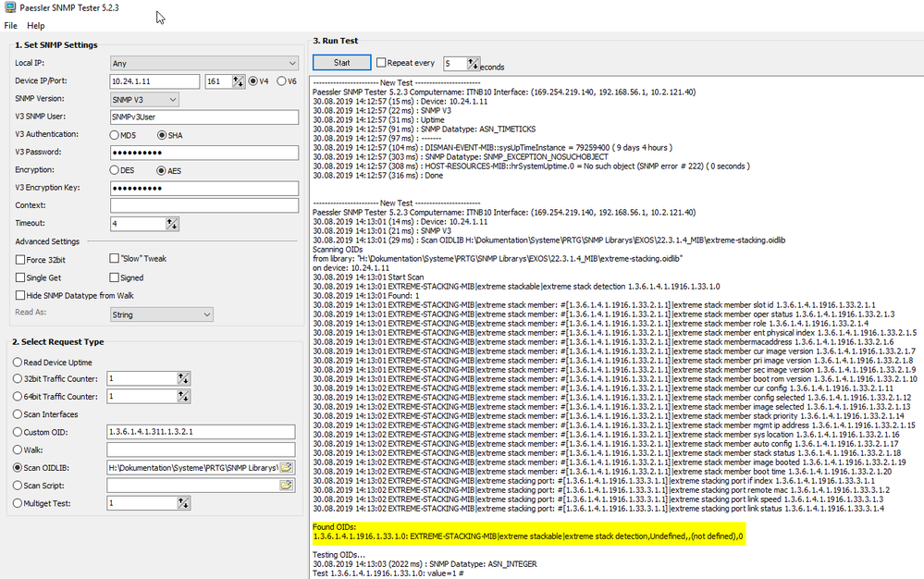Open the SNMP Version dropdown
This screenshot has height=579, width=924.
point(144,100)
